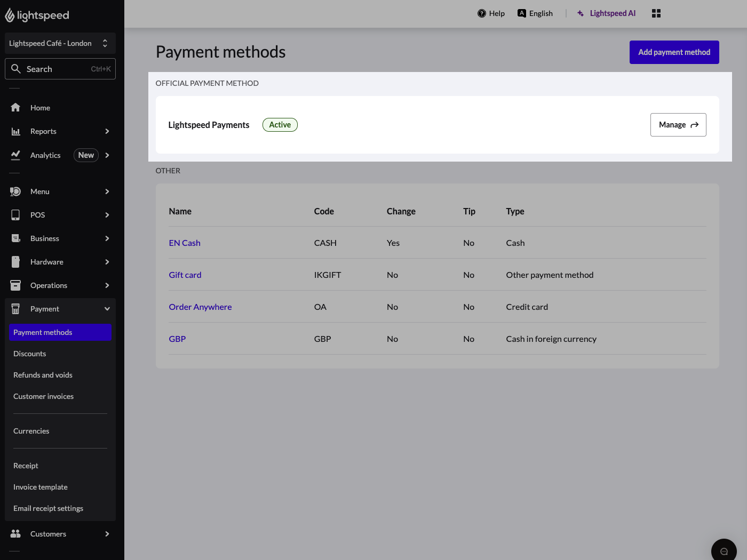Select the POS device icon
Image resolution: width=747 pixels, height=560 pixels.
(15, 215)
